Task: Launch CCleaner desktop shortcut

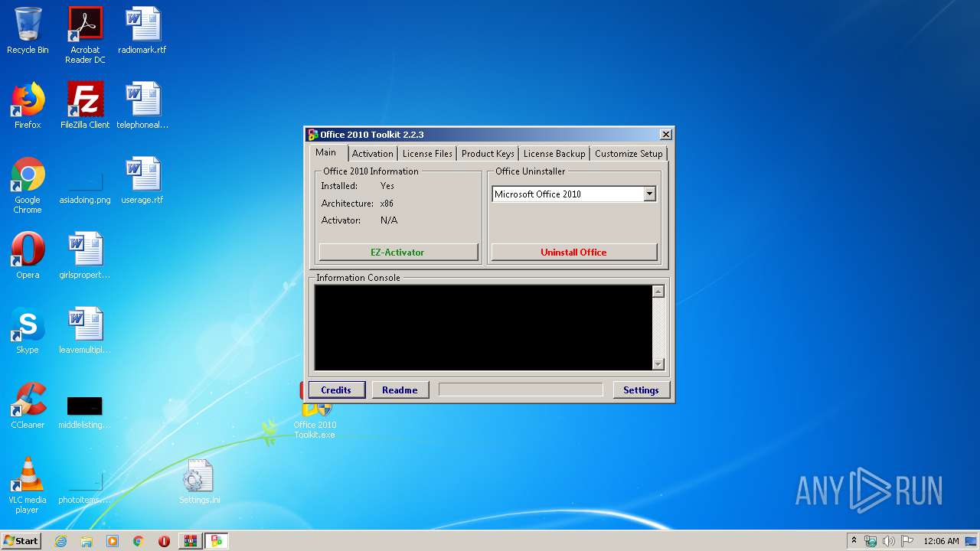Action: pyautogui.click(x=28, y=406)
